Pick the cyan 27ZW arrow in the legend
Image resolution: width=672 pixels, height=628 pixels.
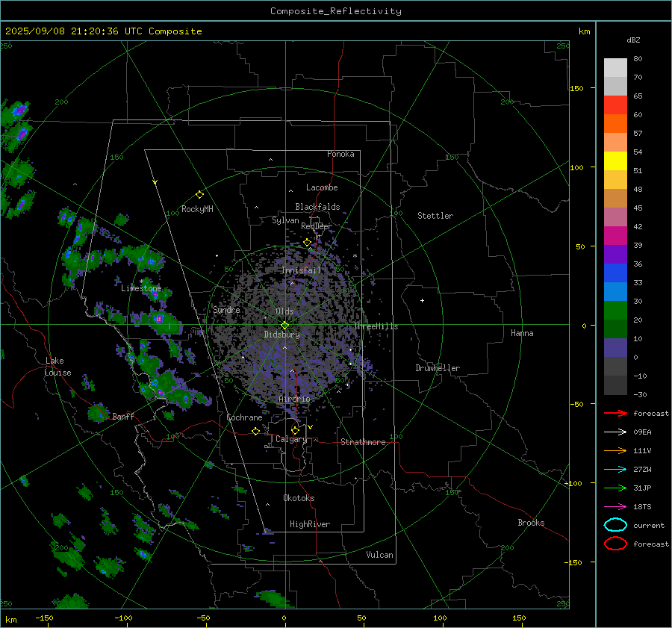(615, 470)
